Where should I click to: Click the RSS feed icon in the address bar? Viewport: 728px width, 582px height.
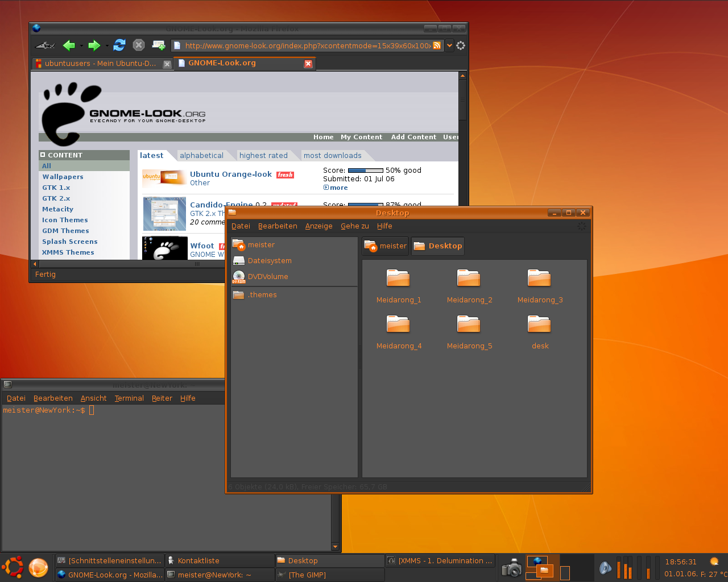[437, 45]
